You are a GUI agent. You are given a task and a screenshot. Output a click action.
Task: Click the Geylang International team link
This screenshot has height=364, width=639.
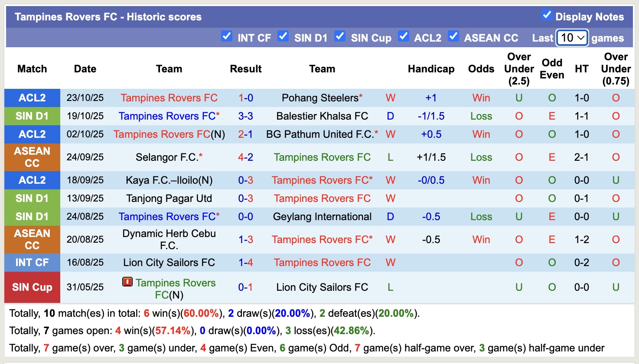tap(322, 217)
